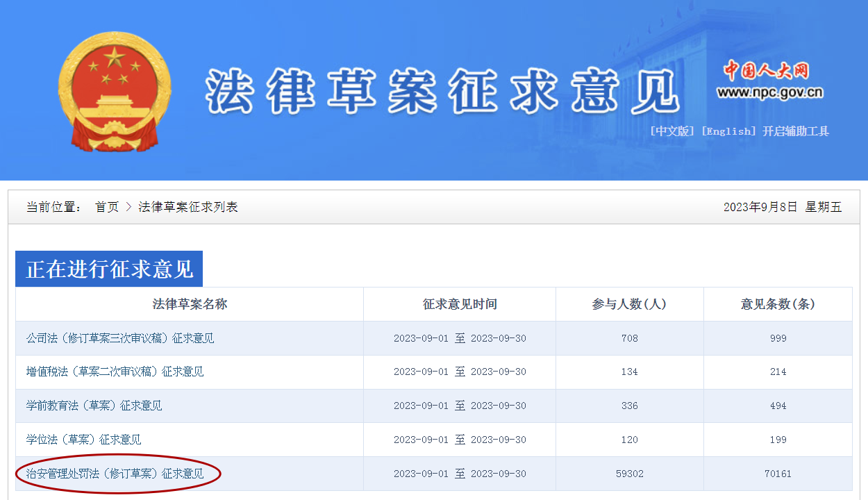Click the 征求意见时间 column header

pos(460,304)
